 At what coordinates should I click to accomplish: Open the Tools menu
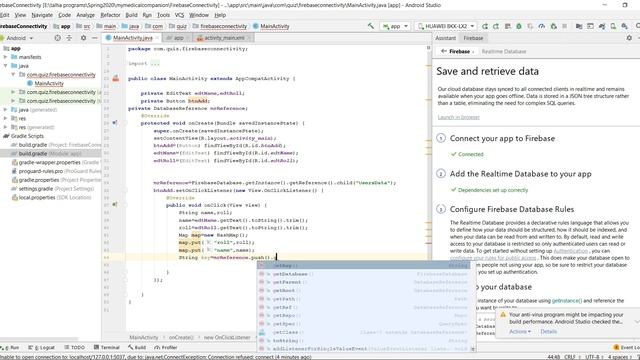click(163, 15)
